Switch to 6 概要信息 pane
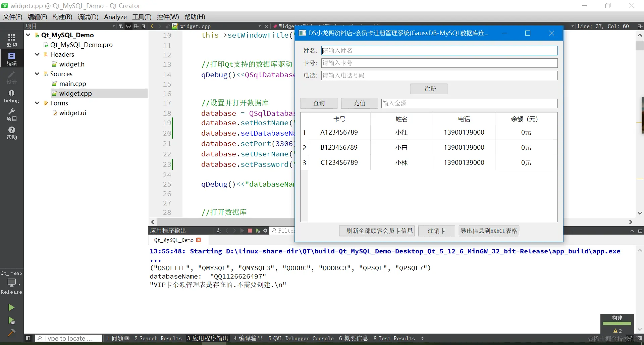 [x=354, y=338]
